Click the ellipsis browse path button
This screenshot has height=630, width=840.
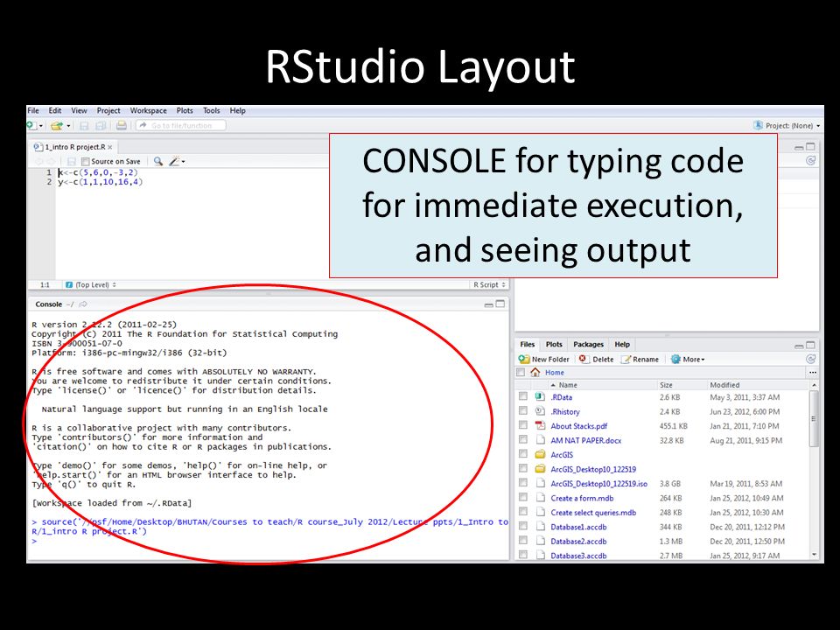(813, 373)
